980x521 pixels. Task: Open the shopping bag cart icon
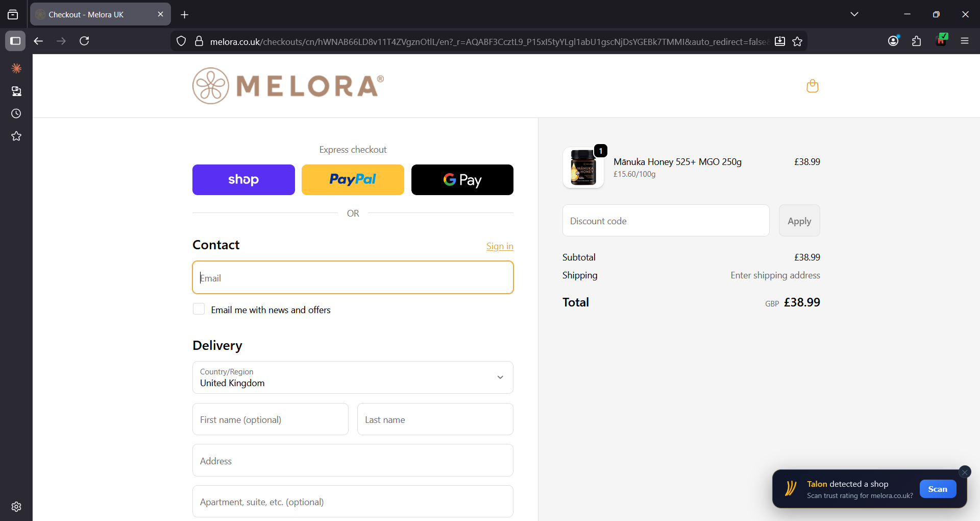click(x=812, y=86)
